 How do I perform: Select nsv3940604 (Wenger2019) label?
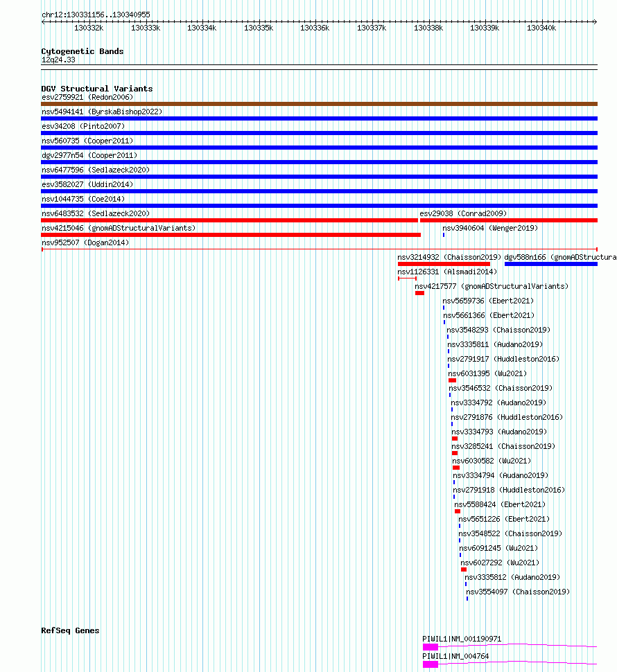coord(490,229)
